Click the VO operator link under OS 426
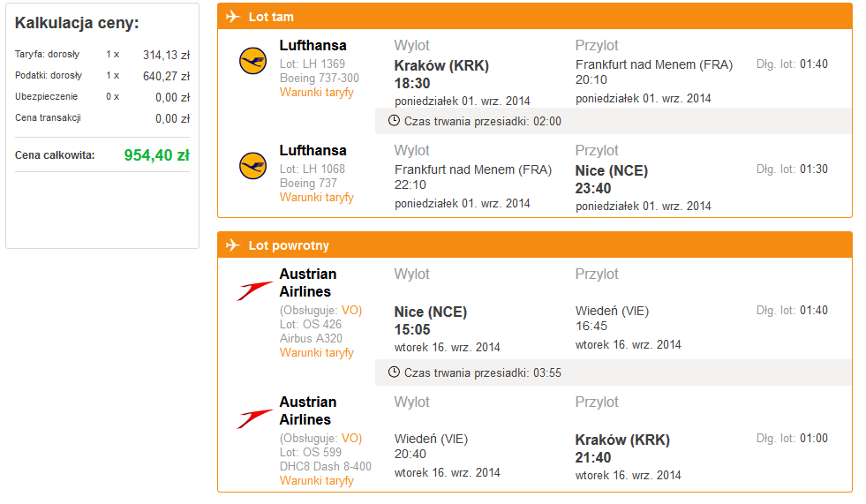Screen dimensions: 866x504 coord(350,310)
